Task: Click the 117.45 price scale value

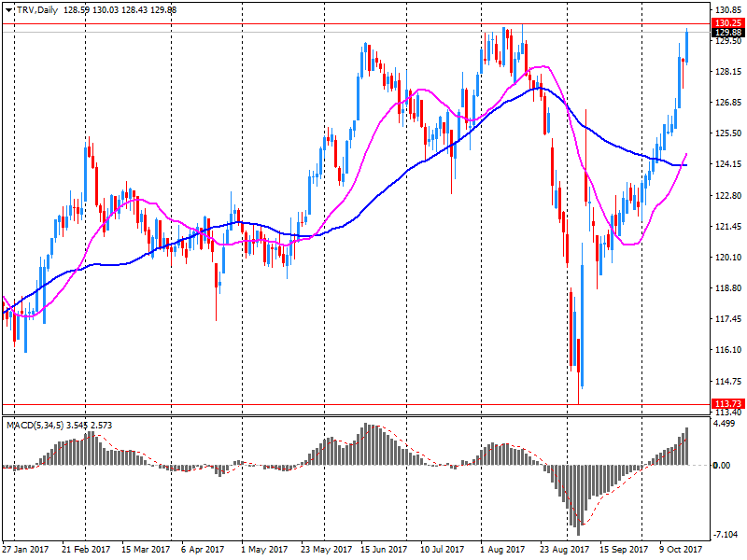Action: [x=728, y=319]
